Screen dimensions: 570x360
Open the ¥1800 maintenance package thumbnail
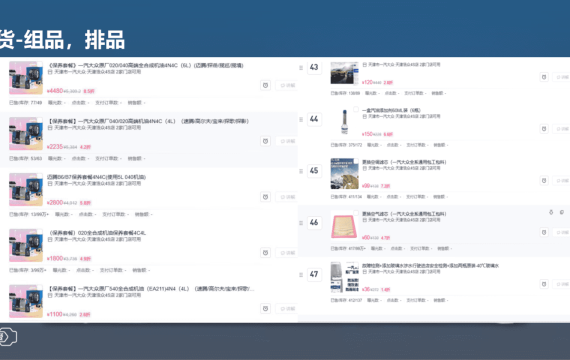pos(26,245)
